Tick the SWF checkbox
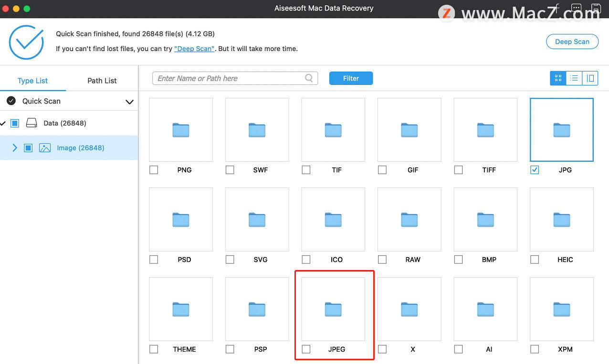The image size is (609, 364). (x=230, y=170)
